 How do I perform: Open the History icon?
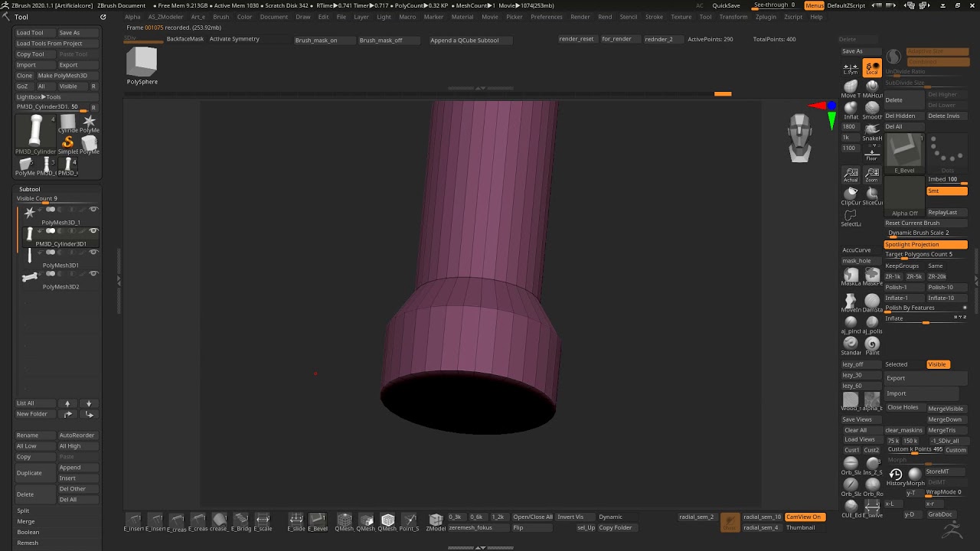click(895, 476)
